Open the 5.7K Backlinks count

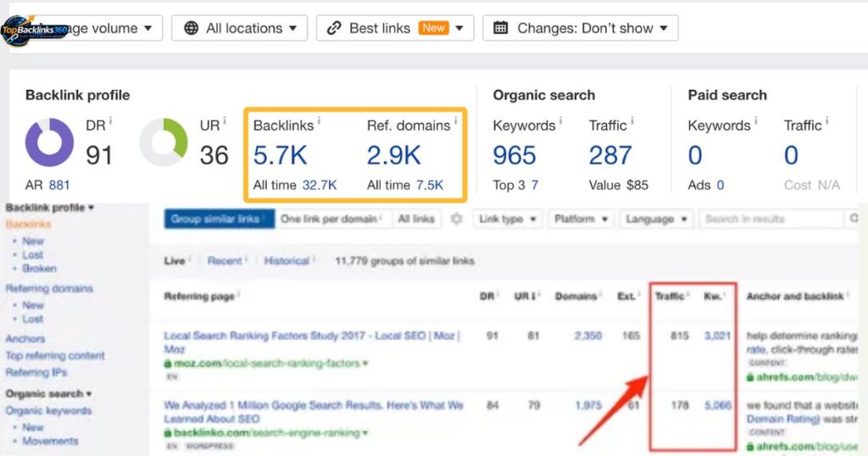[280, 155]
